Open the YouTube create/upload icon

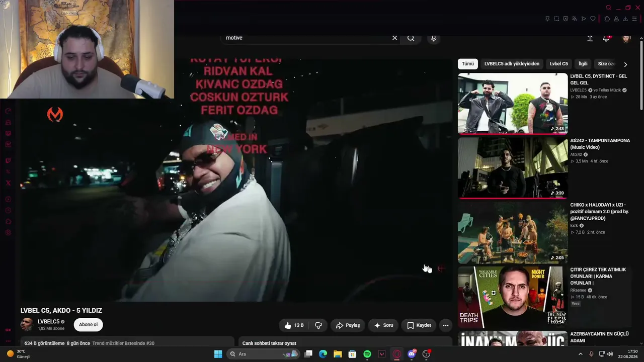[x=590, y=38]
